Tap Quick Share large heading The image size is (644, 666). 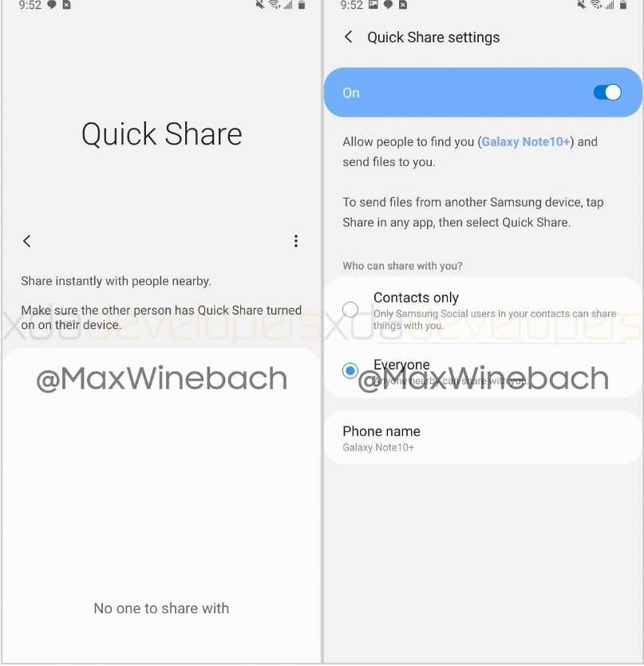click(162, 134)
